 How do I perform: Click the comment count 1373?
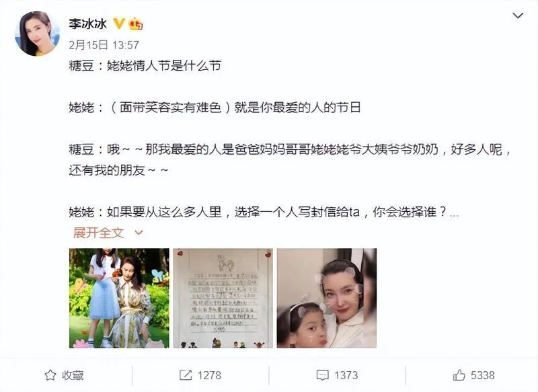[x=346, y=375]
